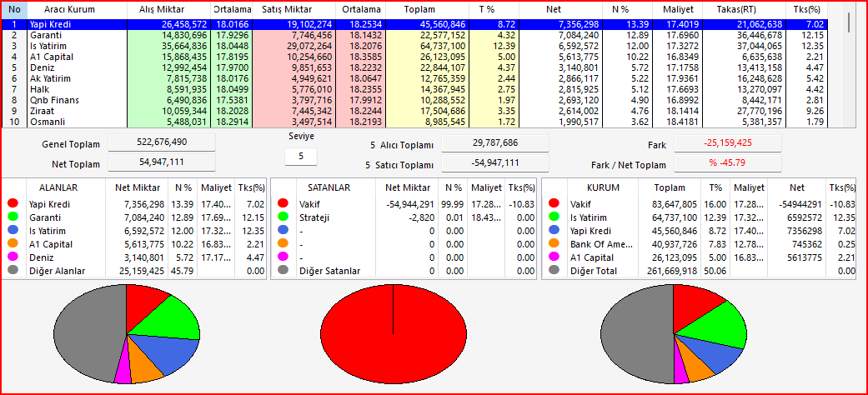This screenshot has height=395, width=868.
Task: Click the ALANLAR pie chart
Action: coord(127,334)
